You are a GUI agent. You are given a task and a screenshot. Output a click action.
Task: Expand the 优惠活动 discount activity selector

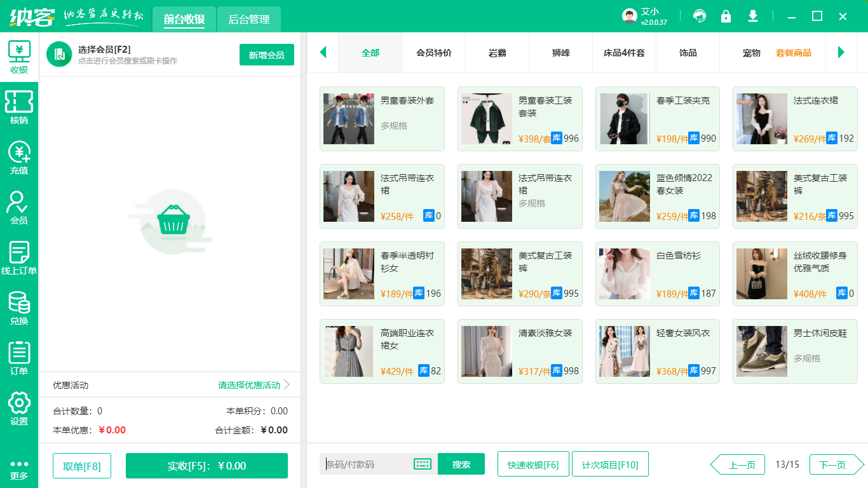tap(249, 384)
